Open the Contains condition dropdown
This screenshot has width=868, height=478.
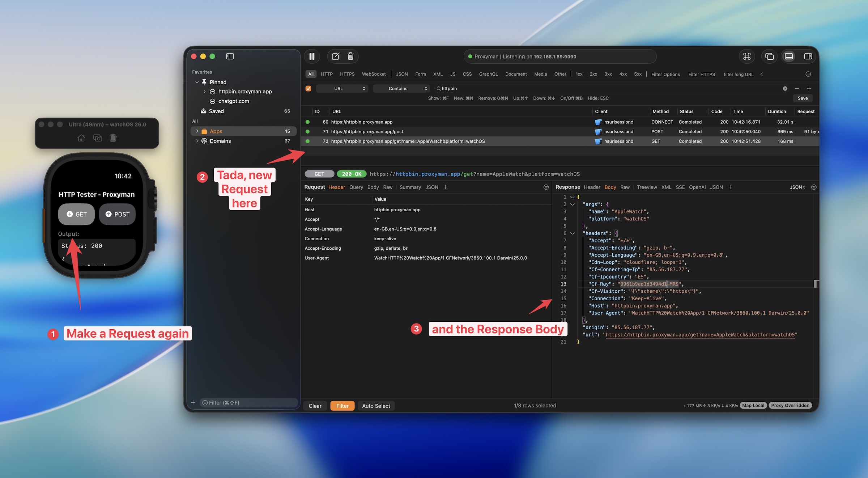401,88
